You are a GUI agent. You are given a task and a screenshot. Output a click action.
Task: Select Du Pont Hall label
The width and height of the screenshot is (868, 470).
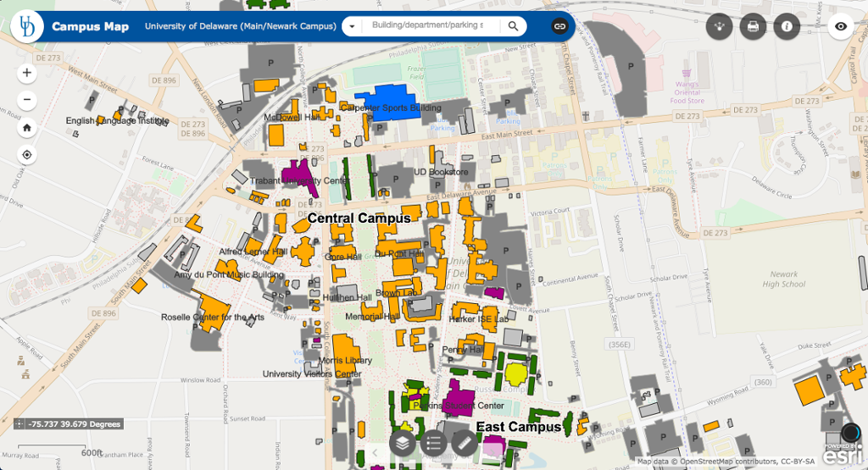pos(399,254)
